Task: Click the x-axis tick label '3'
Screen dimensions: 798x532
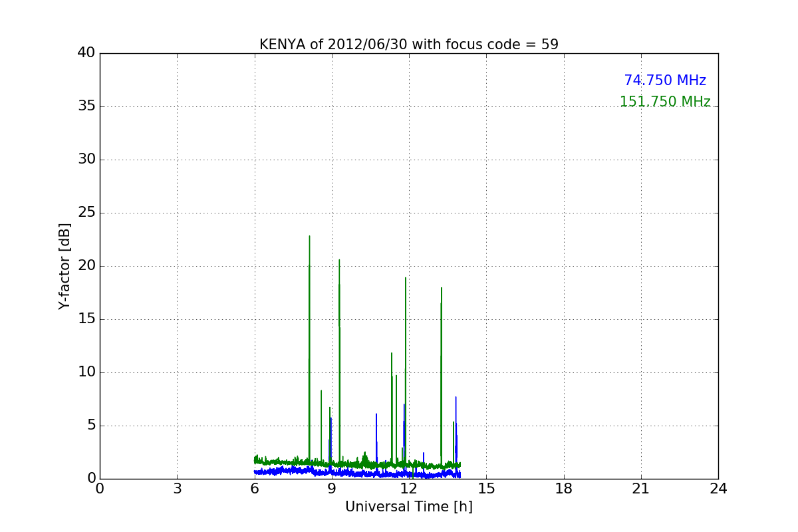Action: coord(177,489)
